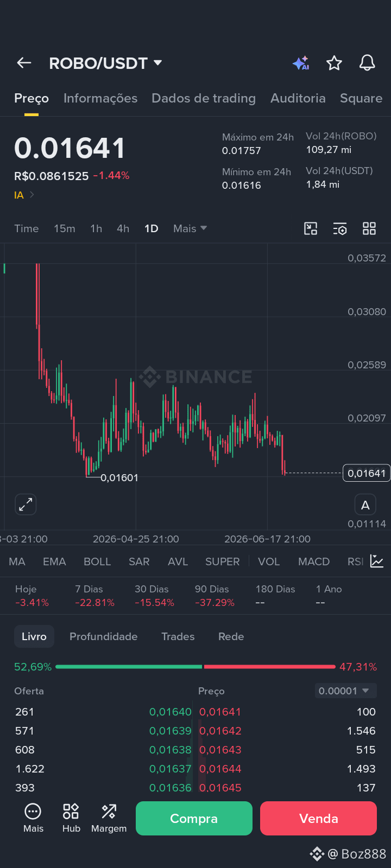The height and width of the screenshot is (868, 391).
Task: Switch to the Informações tab
Action: click(x=100, y=98)
